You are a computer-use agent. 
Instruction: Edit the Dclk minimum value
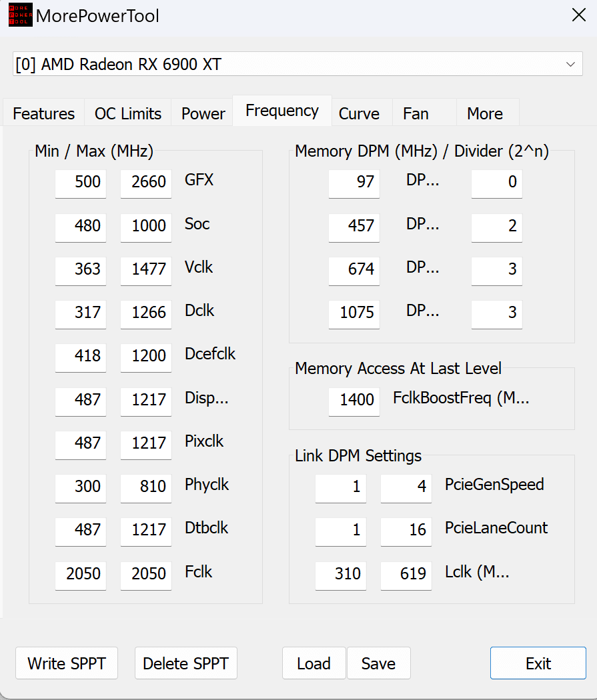click(x=81, y=314)
